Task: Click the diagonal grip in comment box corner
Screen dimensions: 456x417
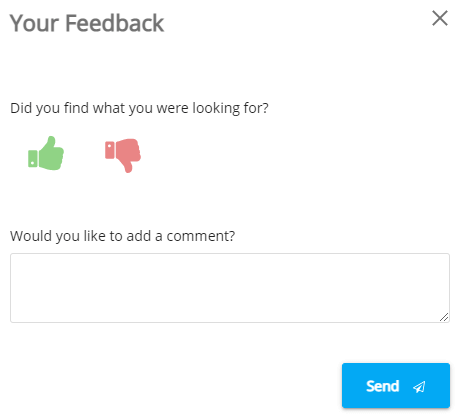Action: click(x=444, y=317)
